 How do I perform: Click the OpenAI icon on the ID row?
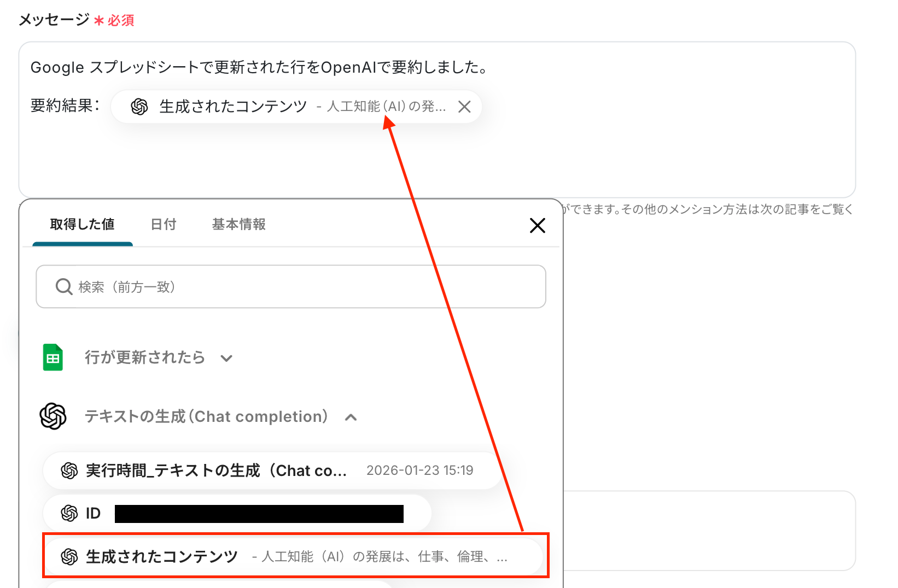(x=69, y=513)
